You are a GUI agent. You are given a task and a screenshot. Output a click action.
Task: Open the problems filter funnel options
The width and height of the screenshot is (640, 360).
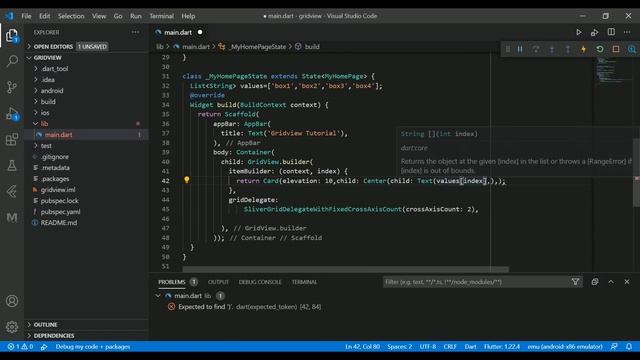tap(576, 282)
